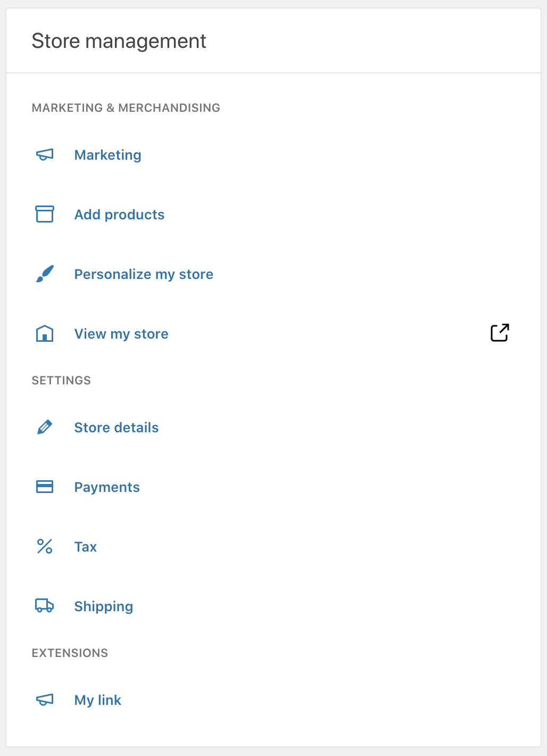547x756 pixels.
Task: Navigate to Shipping settings
Action: 104,606
